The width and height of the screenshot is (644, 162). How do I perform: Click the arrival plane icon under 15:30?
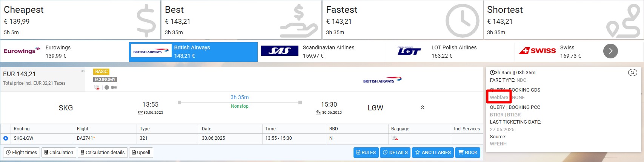pyautogui.click(x=318, y=112)
